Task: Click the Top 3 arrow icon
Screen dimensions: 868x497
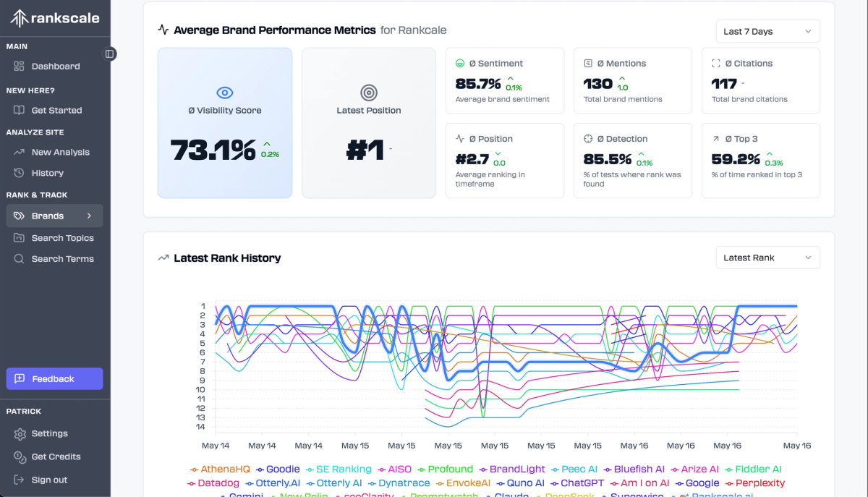Action: coord(716,139)
